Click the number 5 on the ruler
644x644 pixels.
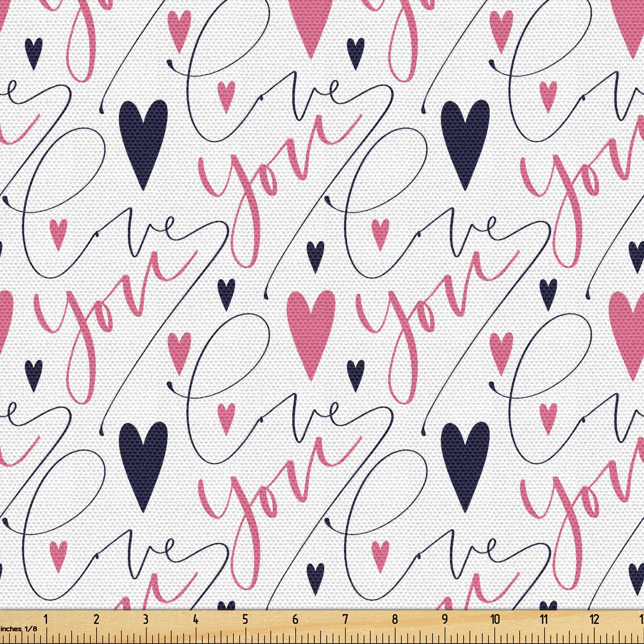click(x=246, y=619)
